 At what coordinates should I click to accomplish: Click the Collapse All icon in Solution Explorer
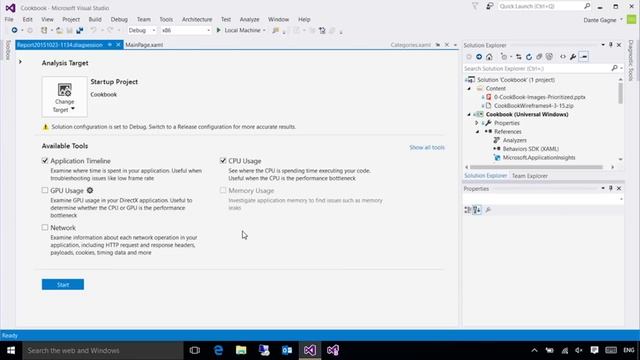[x=539, y=57]
